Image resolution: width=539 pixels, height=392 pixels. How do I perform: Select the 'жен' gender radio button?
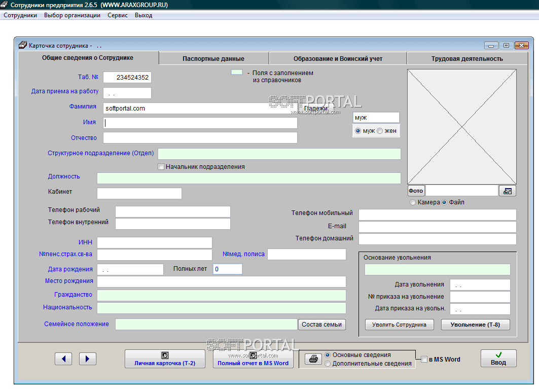point(380,131)
